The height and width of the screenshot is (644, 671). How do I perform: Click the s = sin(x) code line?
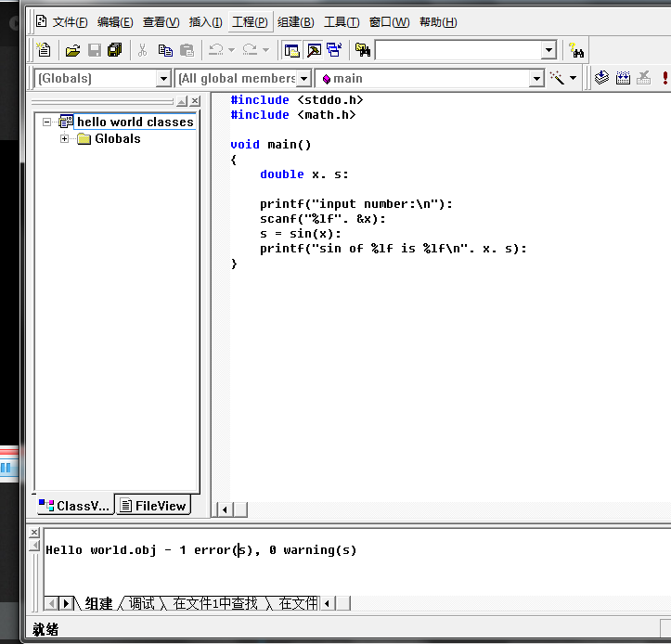[x=301, y=234]
